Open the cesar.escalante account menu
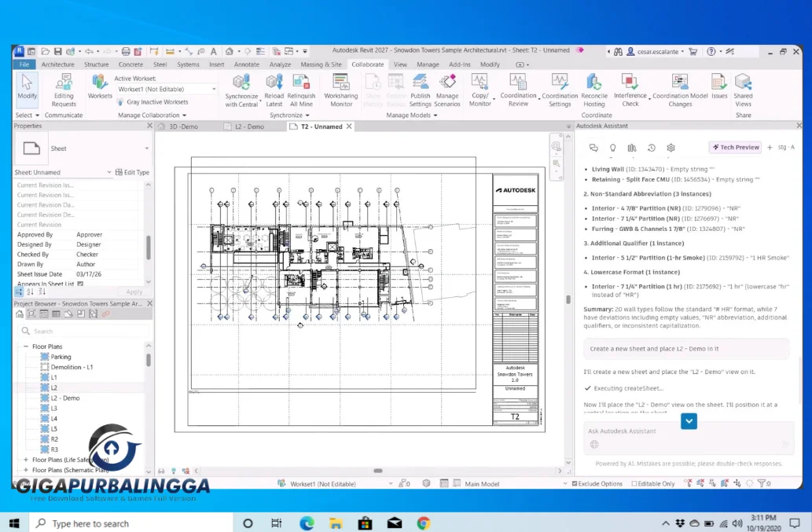The height and width of the screenshot is (532, 812). [655, 52]
